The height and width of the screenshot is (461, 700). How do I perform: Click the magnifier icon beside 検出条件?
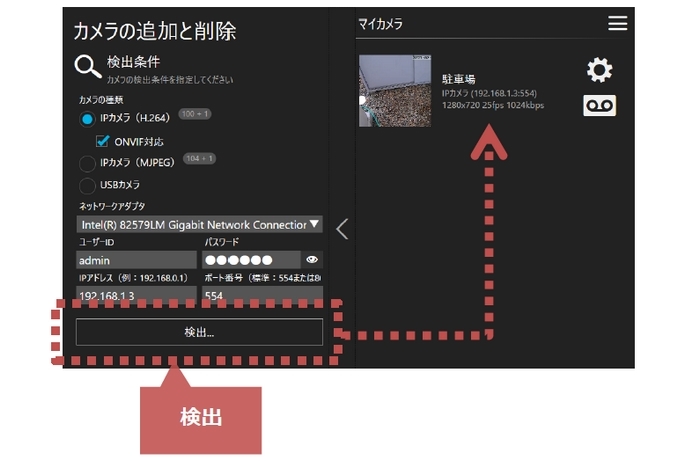coord(87,67)
